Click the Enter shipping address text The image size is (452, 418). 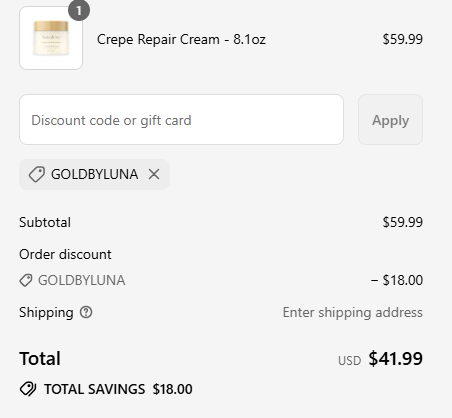pos(353,313)
